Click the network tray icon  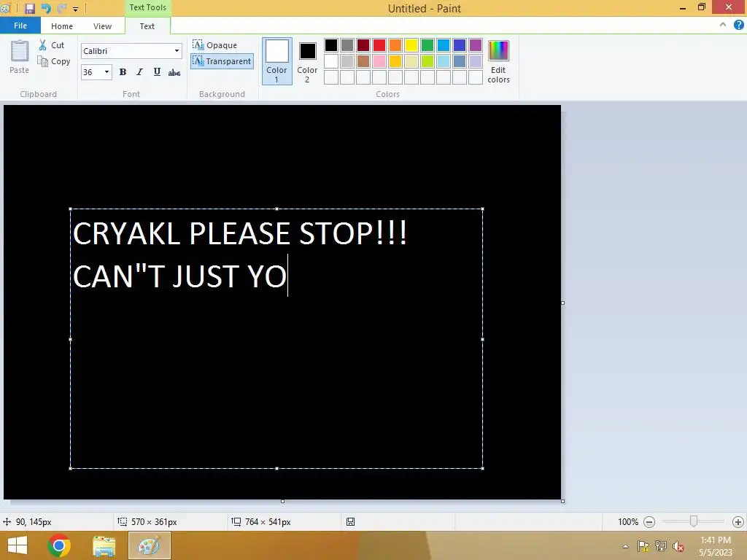661,546
